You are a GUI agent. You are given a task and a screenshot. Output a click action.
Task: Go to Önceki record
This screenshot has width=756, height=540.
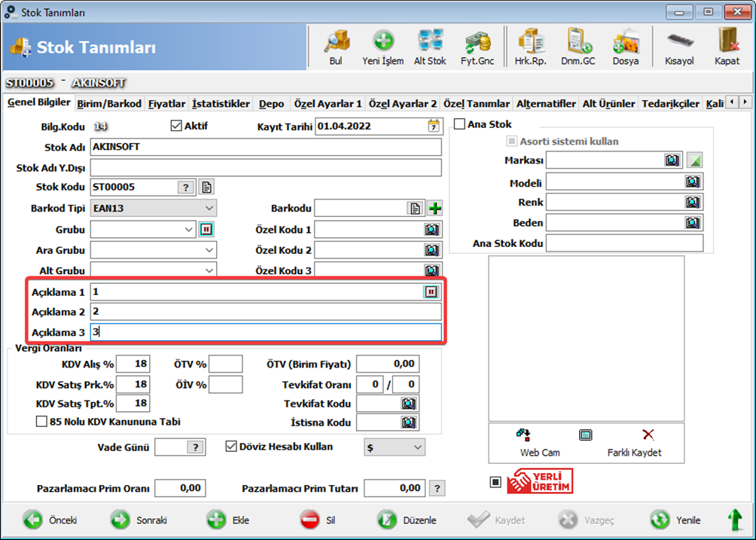click(50, 520)
